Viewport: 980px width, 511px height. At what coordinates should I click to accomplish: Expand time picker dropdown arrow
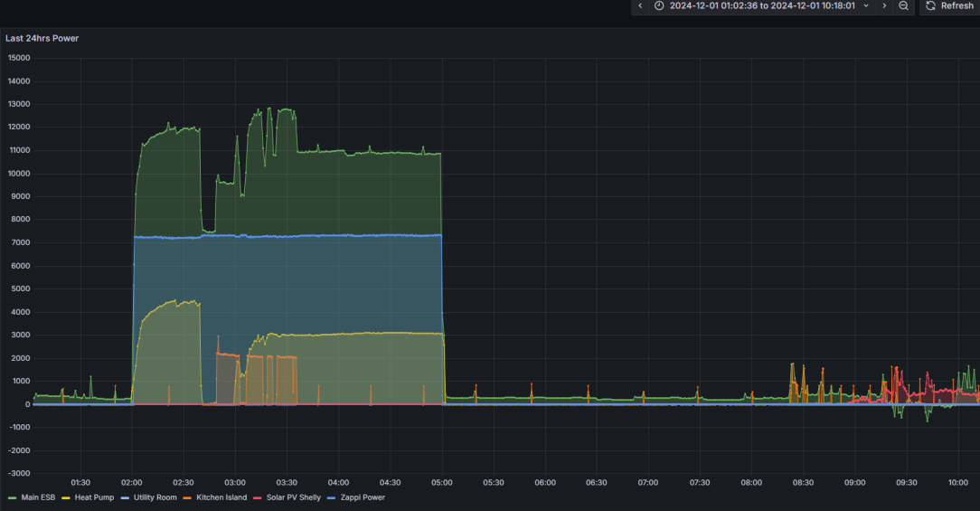pos(866,5)
